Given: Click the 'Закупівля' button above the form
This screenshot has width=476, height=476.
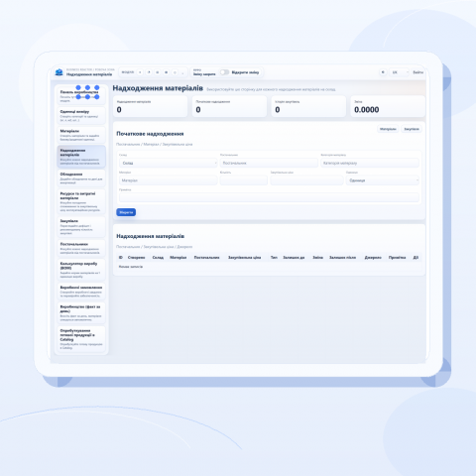Looking at the screenshot, I should tap(412, 129).
